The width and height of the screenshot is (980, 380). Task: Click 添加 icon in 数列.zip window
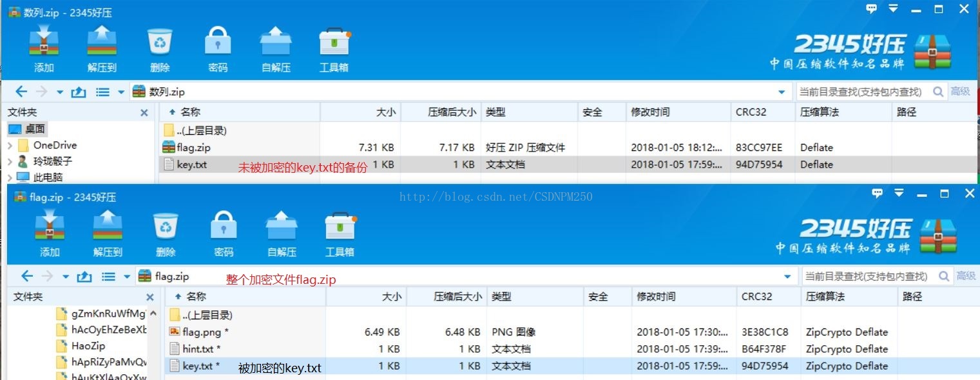pyautogui.click(x=44, y=41)
